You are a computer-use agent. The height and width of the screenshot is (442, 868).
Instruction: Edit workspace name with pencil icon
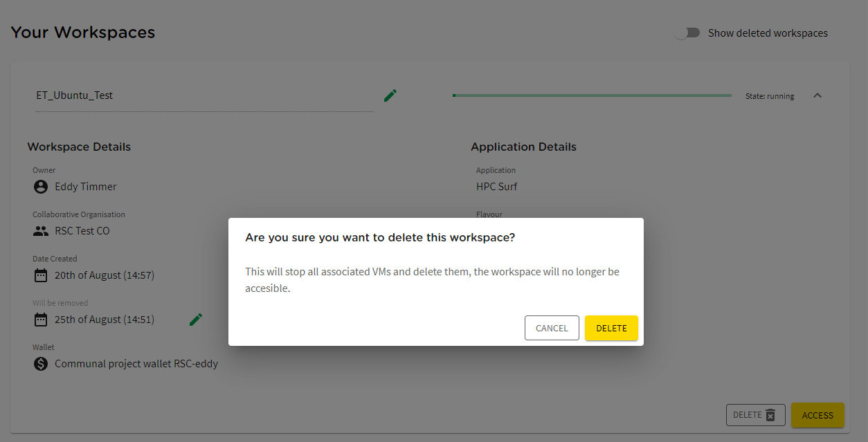click(x=390, y=95)
